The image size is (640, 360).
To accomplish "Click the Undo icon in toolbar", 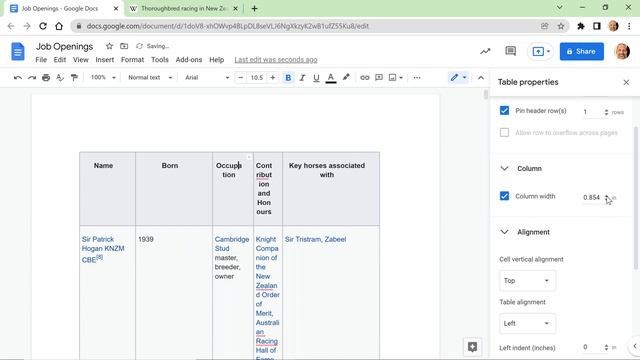I will coord(18,78).
